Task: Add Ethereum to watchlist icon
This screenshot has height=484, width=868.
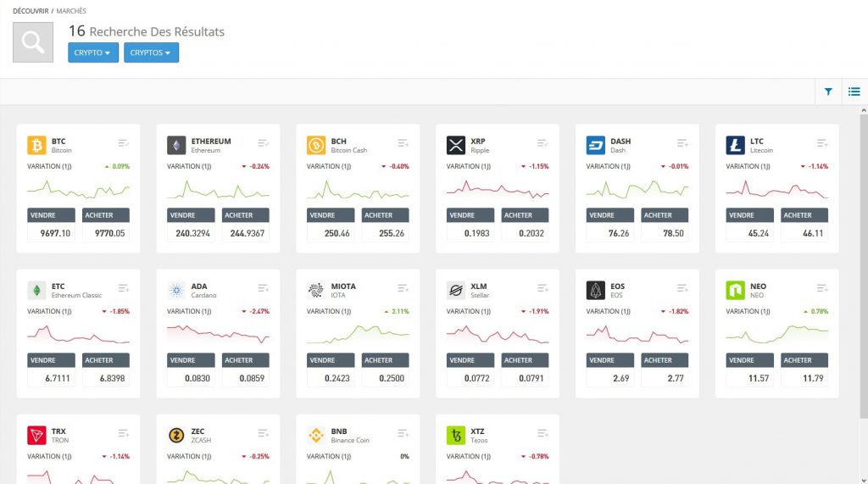Action: 263,143
